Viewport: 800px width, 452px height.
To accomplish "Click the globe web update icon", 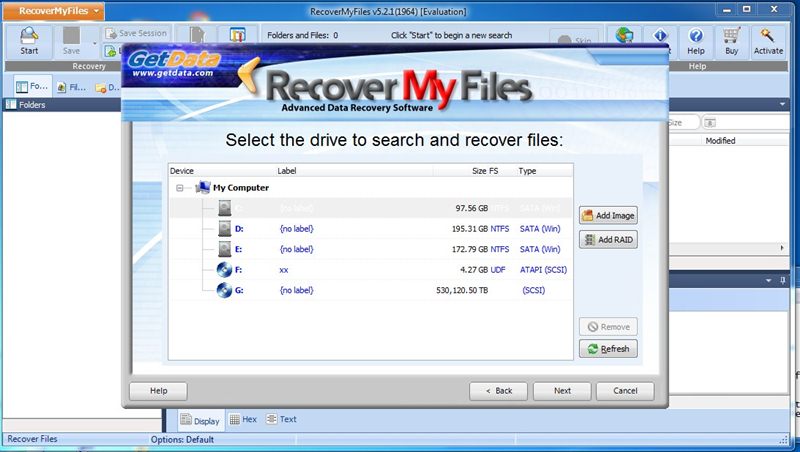I will pos(624,35).
